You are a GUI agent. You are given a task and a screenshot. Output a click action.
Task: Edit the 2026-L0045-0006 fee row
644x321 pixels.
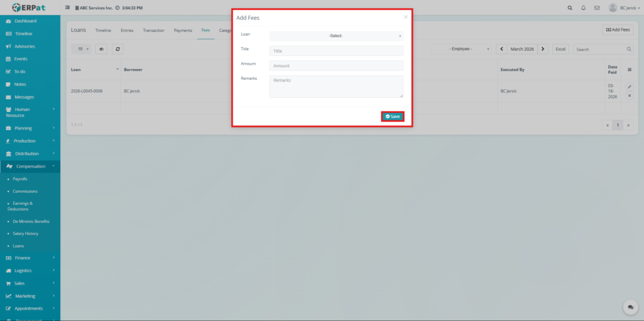(x=629, y=87)
